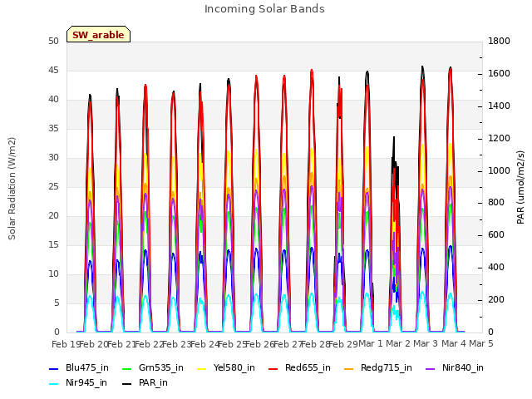Click the 600 right axis tick value

click(496, 235)
